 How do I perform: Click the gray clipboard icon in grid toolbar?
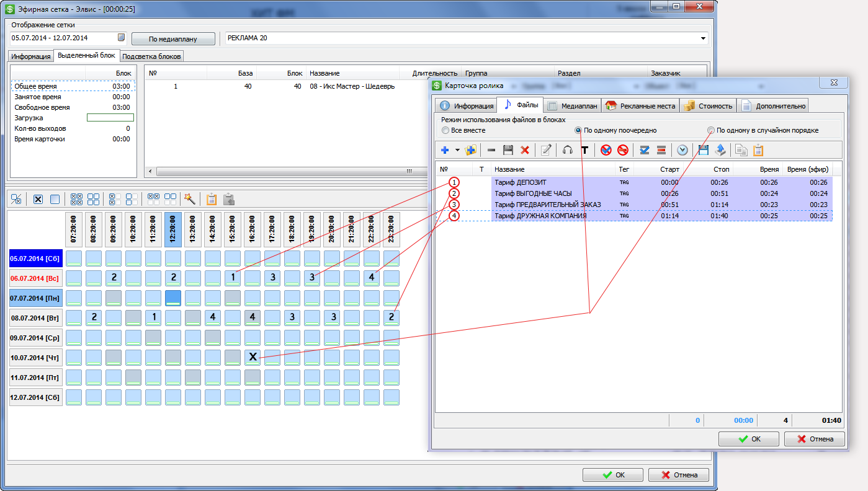228,199
